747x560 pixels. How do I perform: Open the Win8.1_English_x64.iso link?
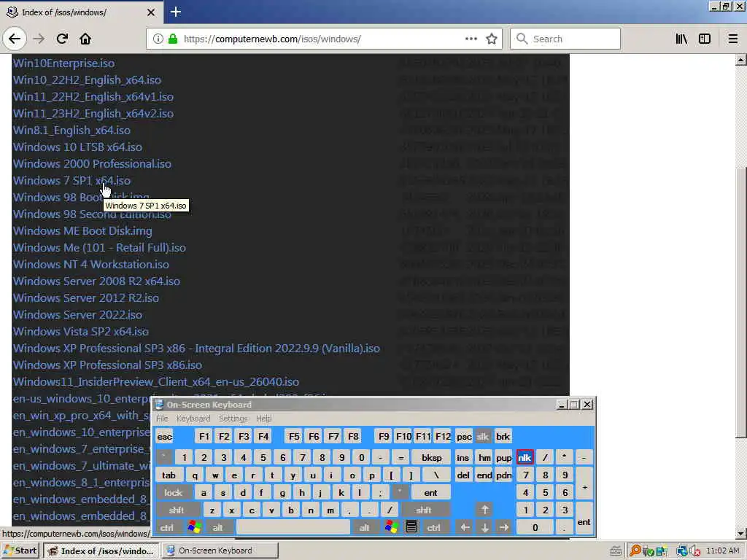tap(71, 131)
